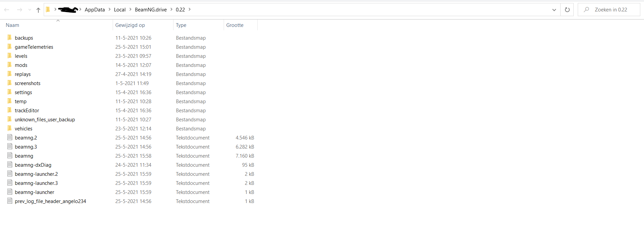The image size is (644, 241).
Task: Click the folder icon in address bar
Action: (x=48, y=9)
